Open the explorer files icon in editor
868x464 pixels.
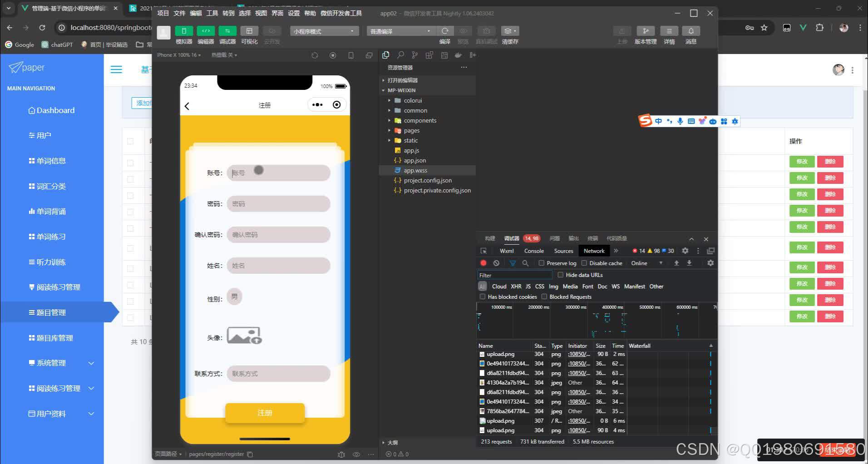386,55
